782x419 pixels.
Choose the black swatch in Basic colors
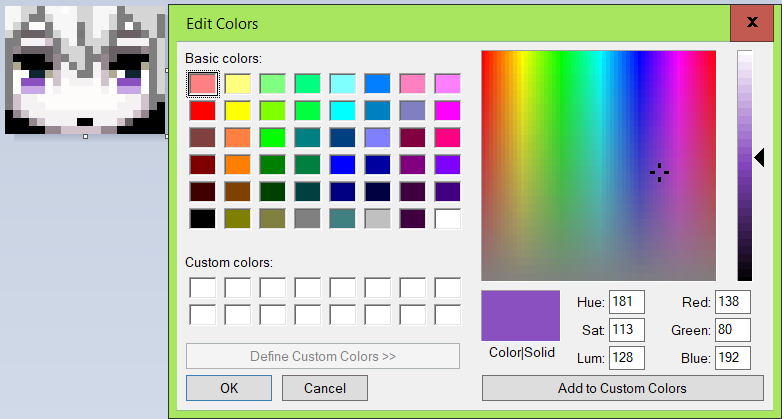203,218
